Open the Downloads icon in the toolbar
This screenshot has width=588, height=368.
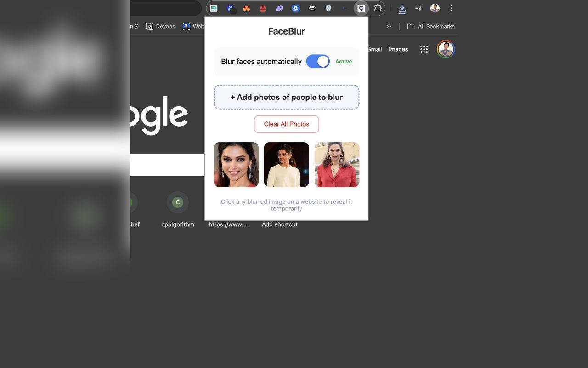point(402,8)
